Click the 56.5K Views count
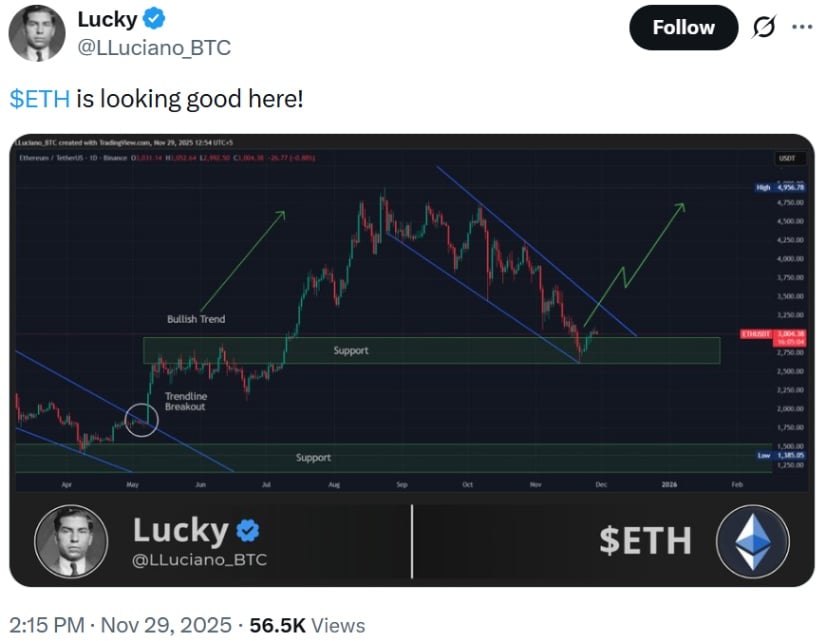825x641 pixels. pyautogui.click(x=307, y=625)
